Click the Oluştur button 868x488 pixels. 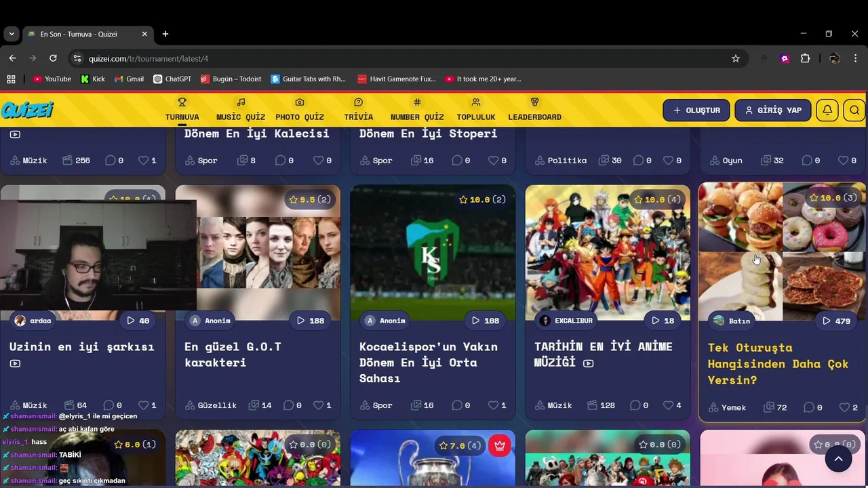tap(696, 110)
